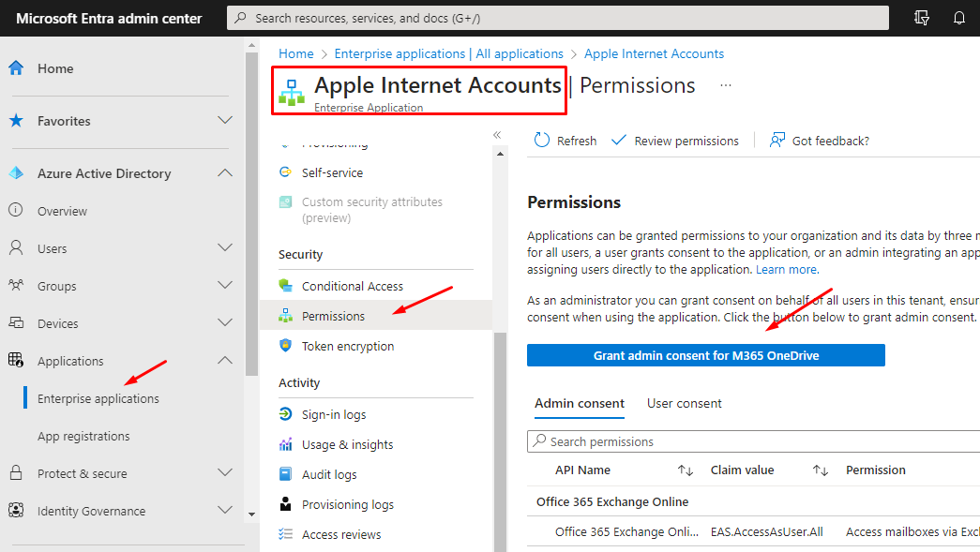Click the Review permissions checkmark
This screenshot has width=980, height=552.
point(619,141)
